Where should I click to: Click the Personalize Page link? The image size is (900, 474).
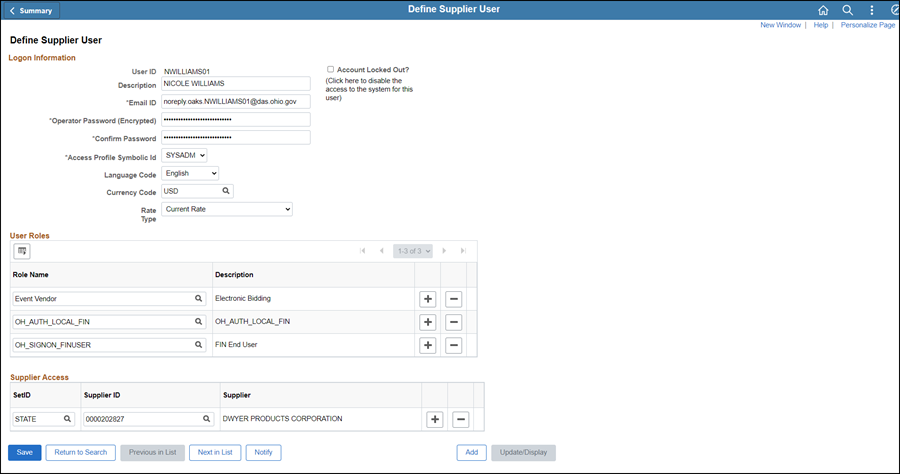[867, 25]
